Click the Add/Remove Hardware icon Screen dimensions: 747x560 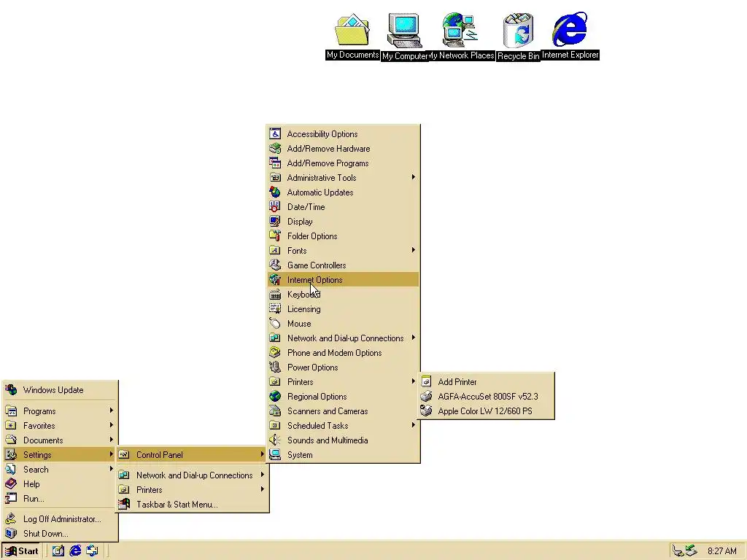click(275, 149)
